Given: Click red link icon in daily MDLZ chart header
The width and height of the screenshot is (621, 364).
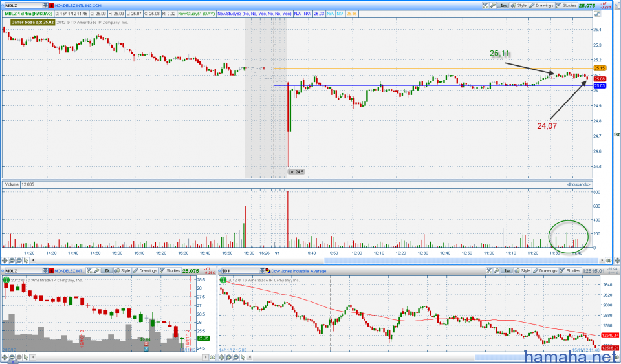Looking at the screenshot, I should tap(51, 271).
